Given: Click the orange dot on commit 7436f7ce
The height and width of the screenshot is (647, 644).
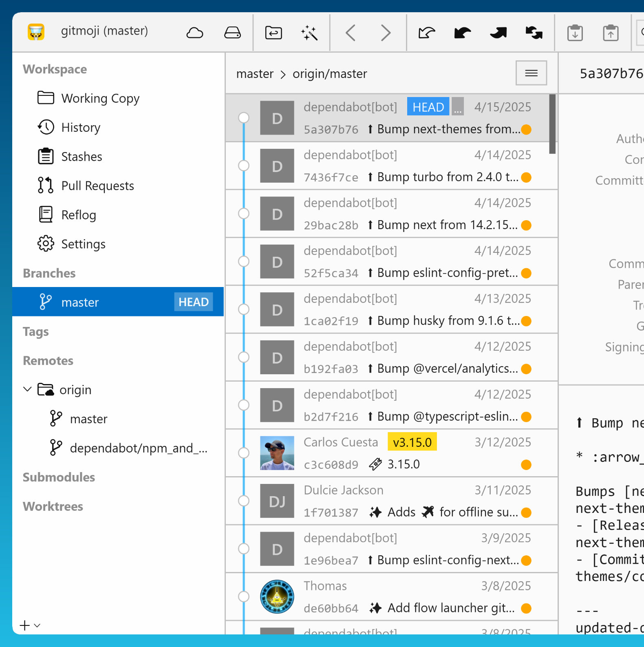Looking at the screenshot, I should coord(526,177).
